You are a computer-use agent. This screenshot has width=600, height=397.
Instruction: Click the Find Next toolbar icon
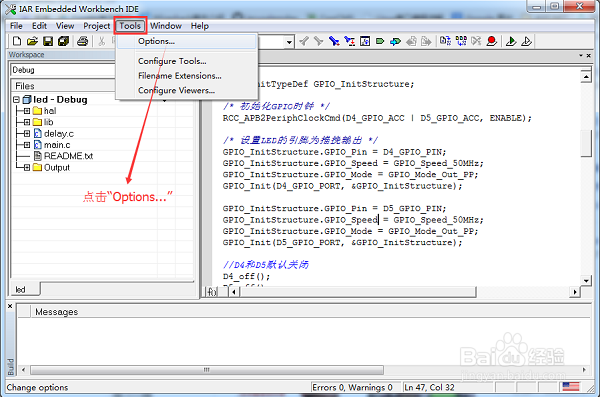coord(318,41)
